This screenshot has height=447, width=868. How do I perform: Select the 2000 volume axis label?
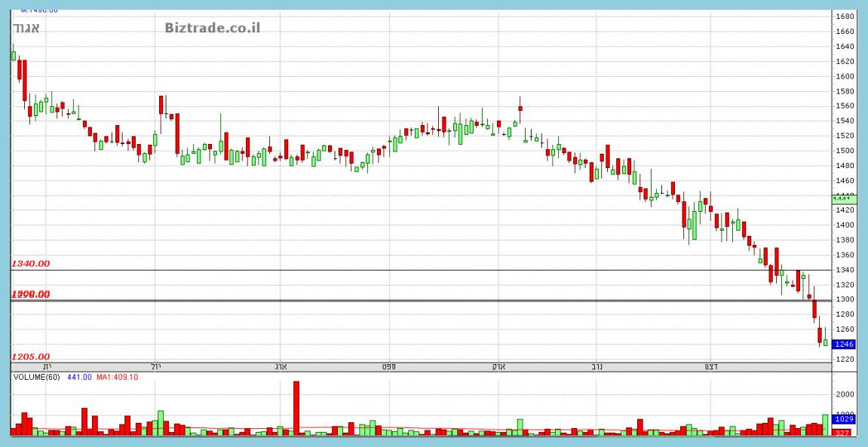tap(844, 394)
